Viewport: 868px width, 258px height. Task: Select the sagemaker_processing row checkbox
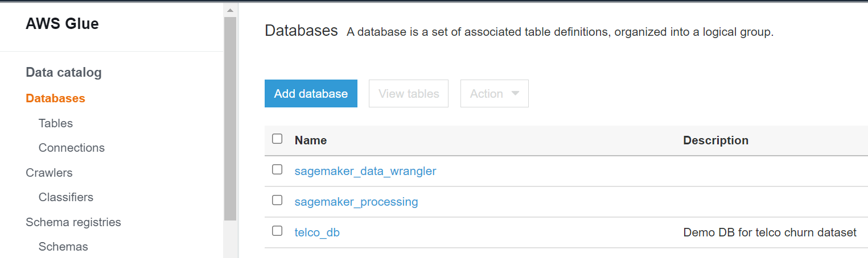point(277,200)
